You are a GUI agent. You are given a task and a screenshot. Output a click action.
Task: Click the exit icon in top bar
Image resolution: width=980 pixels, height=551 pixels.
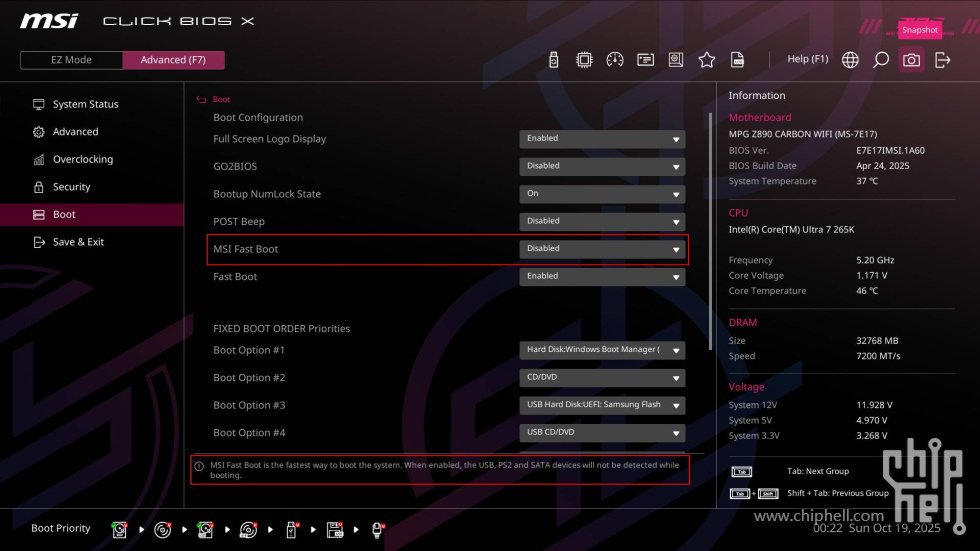point(942,60)
